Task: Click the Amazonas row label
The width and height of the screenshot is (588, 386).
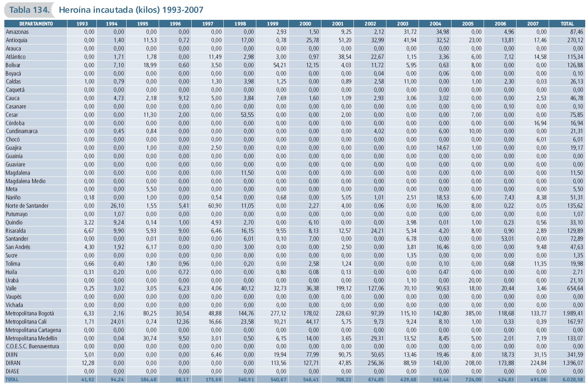Action: click(x=17, y=32)
